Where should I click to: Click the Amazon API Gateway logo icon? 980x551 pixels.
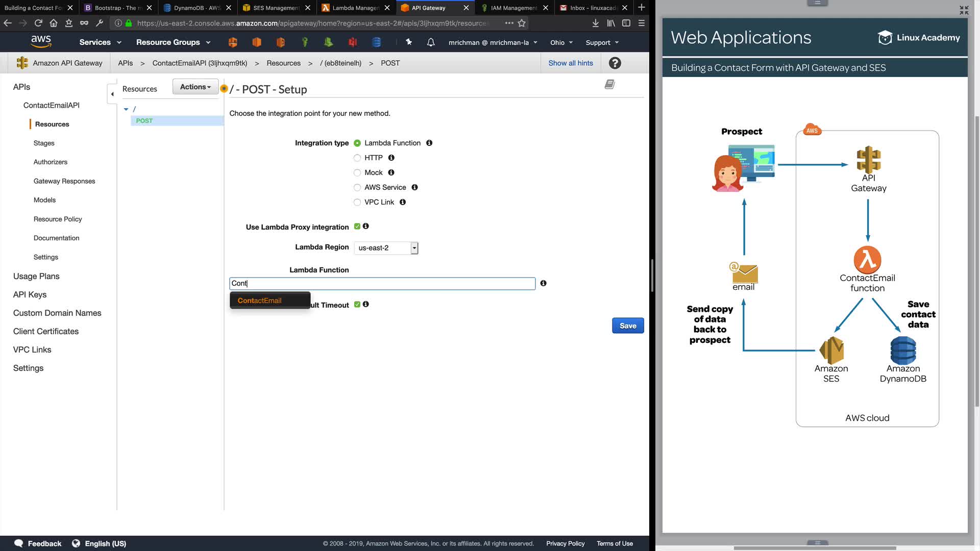tap(22, 63)
